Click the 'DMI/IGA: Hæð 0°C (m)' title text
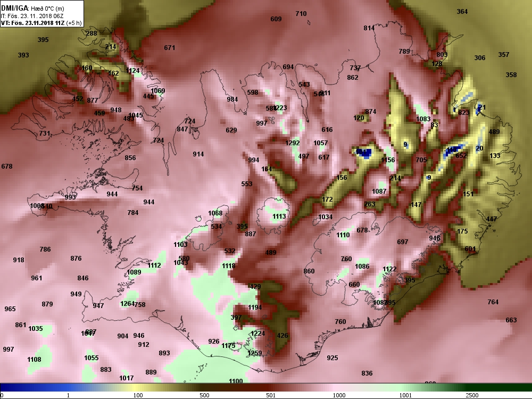Viewport: 532px width, 399px height. coord(32,9)
